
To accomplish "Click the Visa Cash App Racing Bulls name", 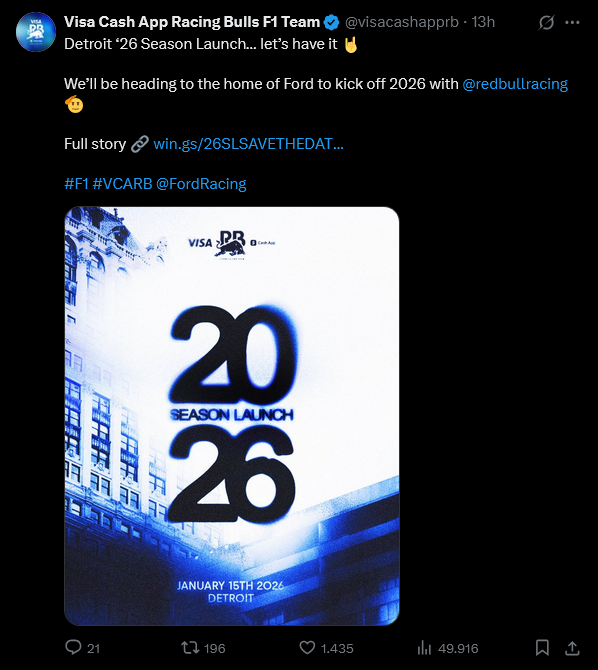I will pos(192,22).
